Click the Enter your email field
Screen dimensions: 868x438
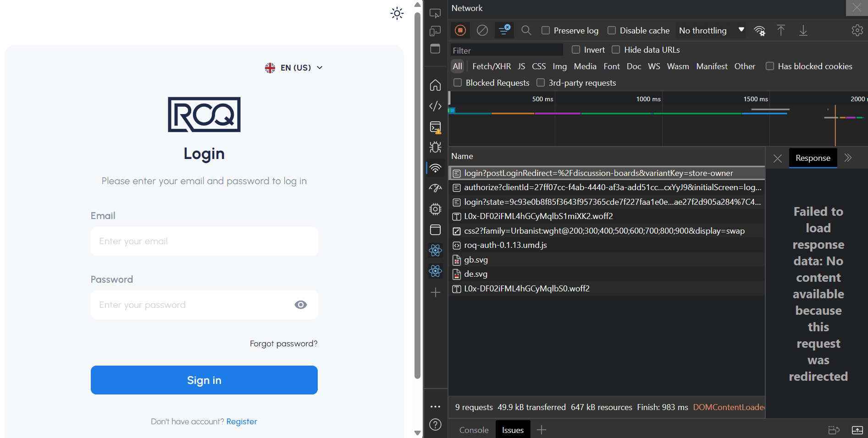click(204, 241)
